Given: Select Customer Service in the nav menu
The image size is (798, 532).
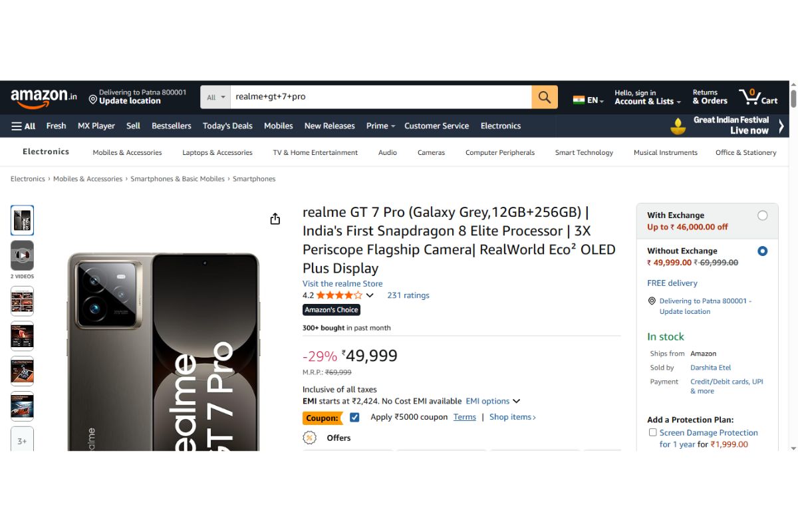Looking at the screenshot, I should (x=436, y=126).
